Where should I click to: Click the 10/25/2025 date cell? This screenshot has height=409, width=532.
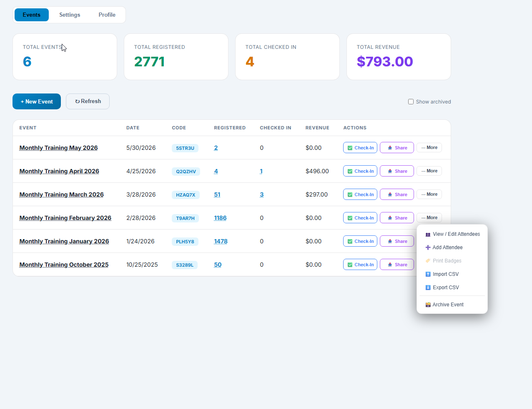coord(142,265)
